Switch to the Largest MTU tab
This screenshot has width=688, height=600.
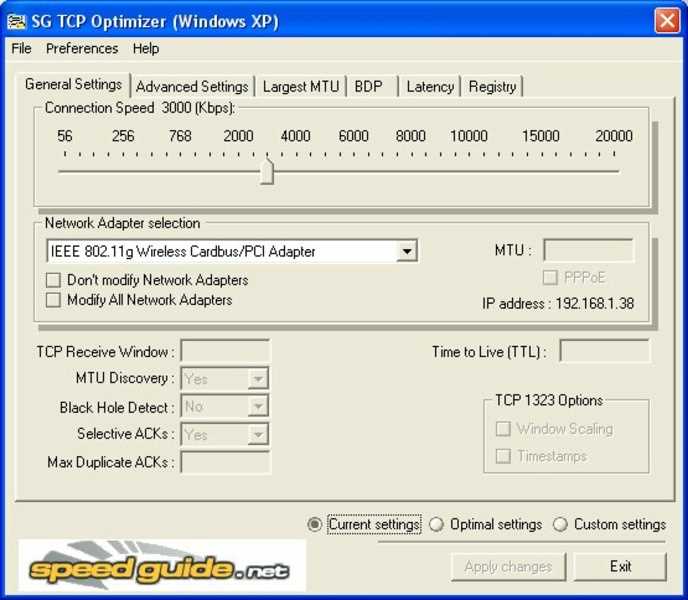tap(300, 87)
